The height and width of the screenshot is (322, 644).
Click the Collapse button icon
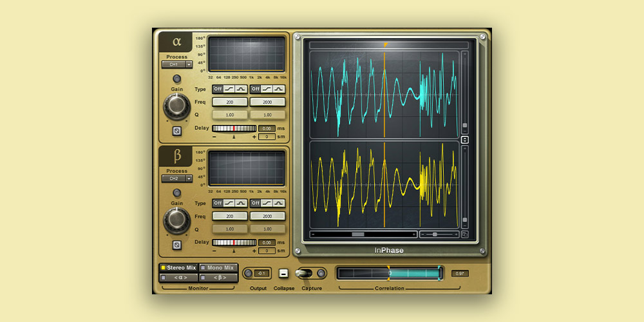point(283,273)
